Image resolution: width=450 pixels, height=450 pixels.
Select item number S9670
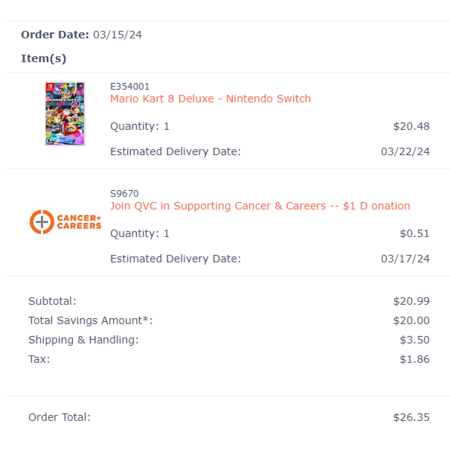click(x=124, y=194)
